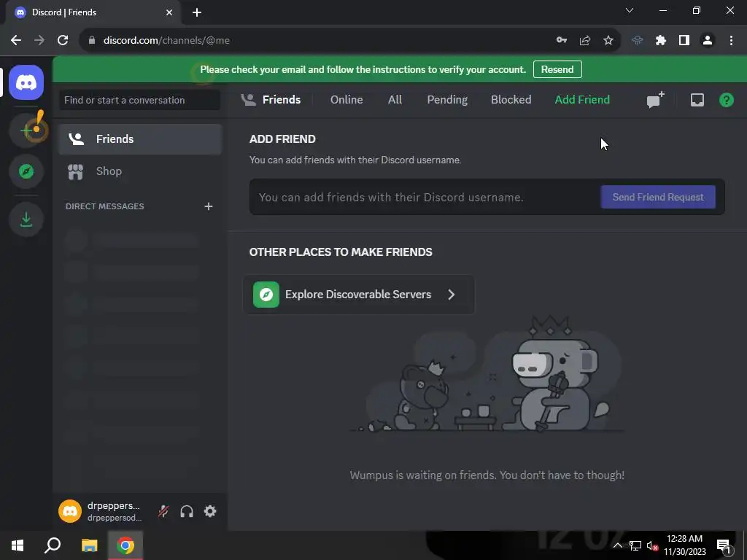Click the Add a Server plus icon
The width and height of the screenshot is (747, 560).
click(x=26, y=130)
